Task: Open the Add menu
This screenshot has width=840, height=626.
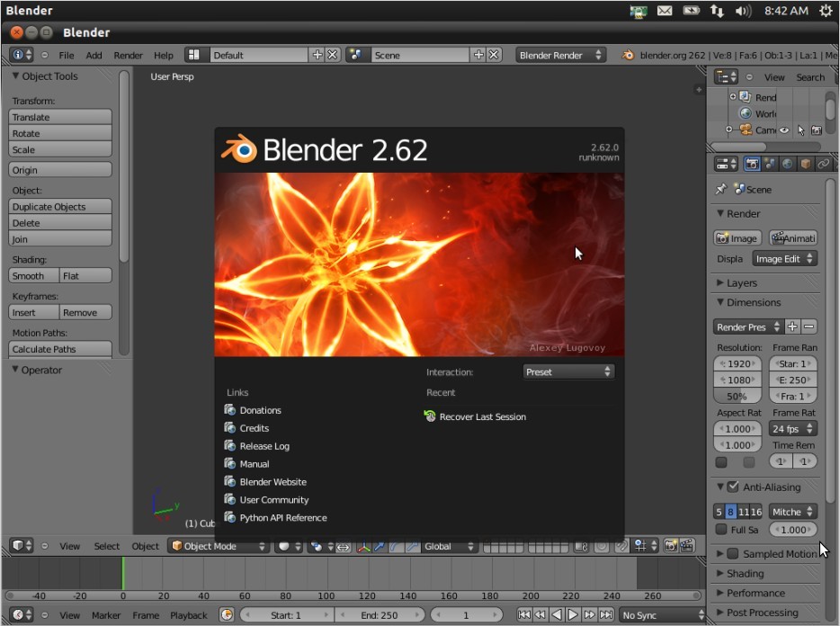Action: [x=94, y=55]
